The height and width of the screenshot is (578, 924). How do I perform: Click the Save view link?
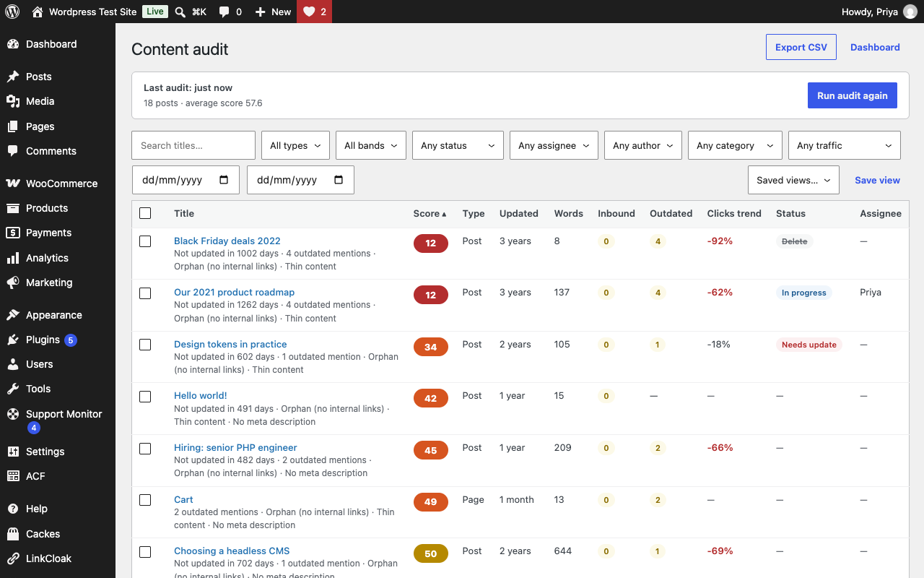pos(877,180)
